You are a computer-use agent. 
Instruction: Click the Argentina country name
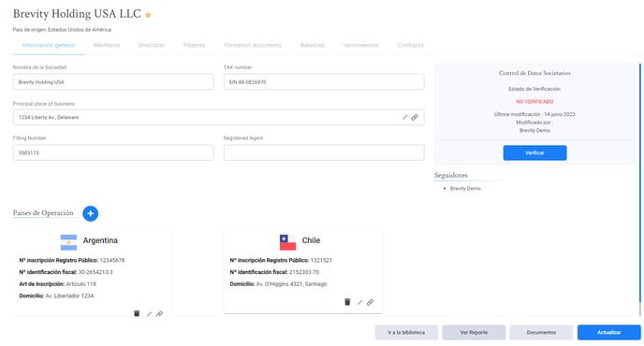click(x=100, y=240)
